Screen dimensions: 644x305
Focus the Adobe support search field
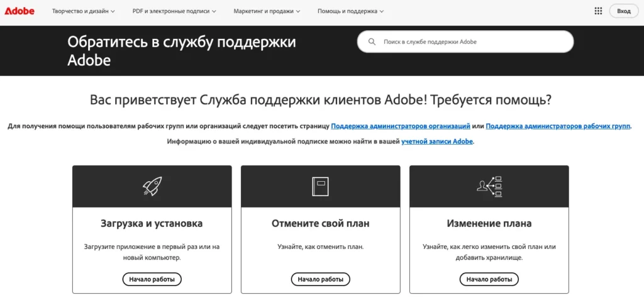pos(472,42)
